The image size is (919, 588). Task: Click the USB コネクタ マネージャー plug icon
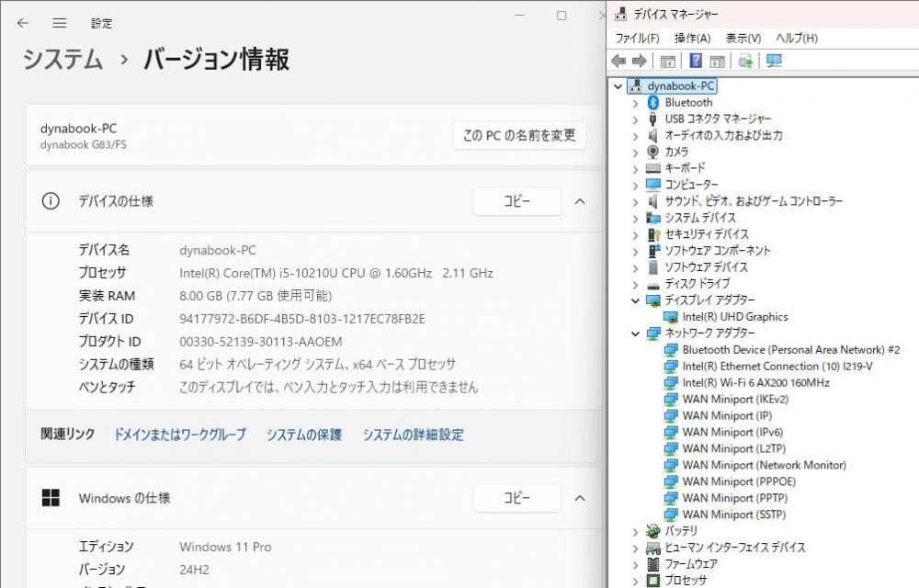pyautogui.click(x=652, y=119)
